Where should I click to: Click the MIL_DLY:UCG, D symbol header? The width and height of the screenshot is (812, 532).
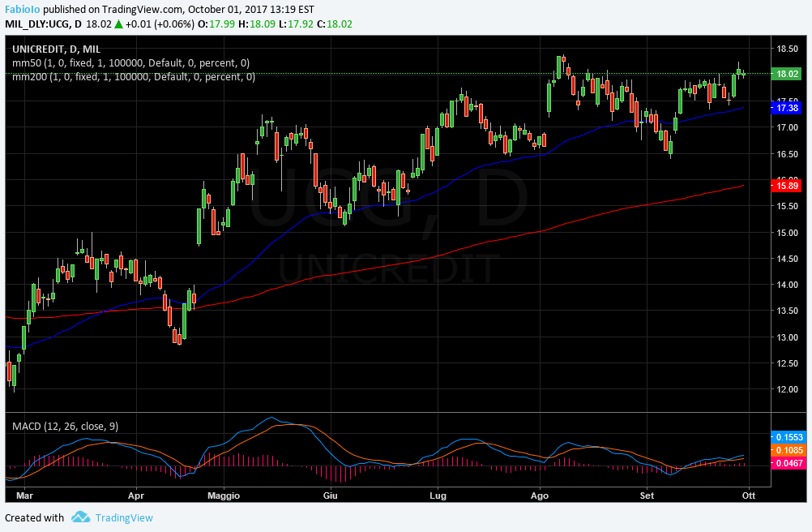(44, 24)
